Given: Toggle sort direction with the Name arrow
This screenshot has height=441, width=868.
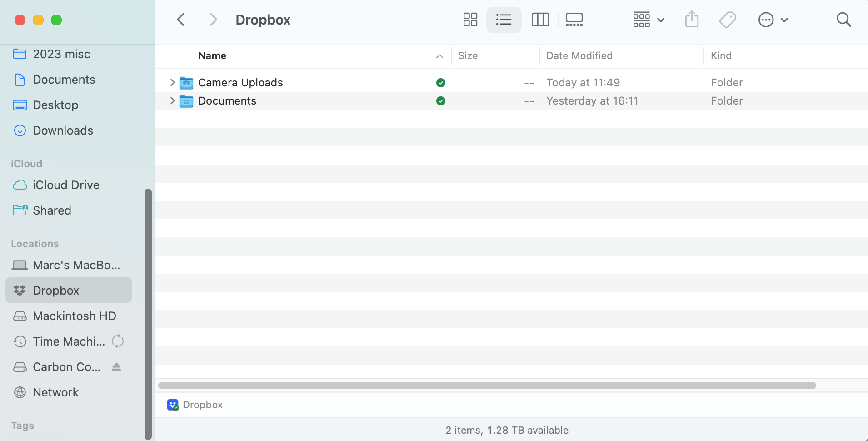Looking at the screenshot, I should [x=439, y=56].
